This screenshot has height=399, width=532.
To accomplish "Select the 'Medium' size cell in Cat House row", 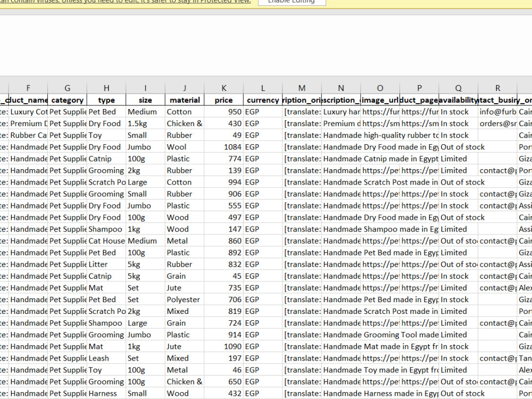I will pos(145,241).
